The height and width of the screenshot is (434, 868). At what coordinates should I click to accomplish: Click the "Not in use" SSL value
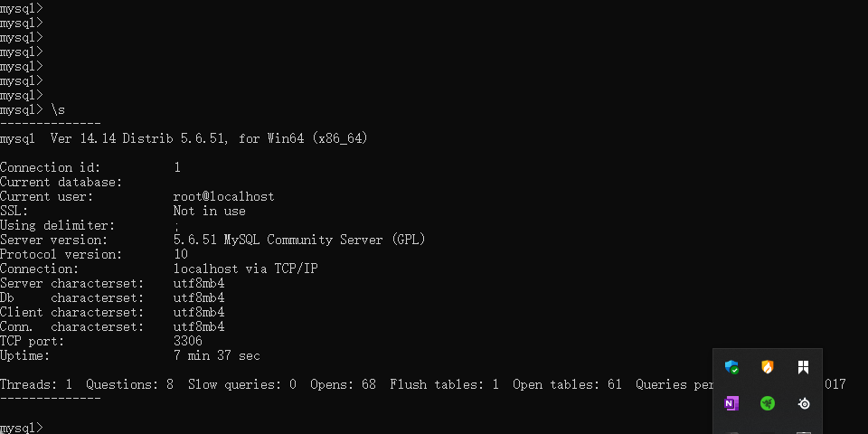[x=209, y=211]
